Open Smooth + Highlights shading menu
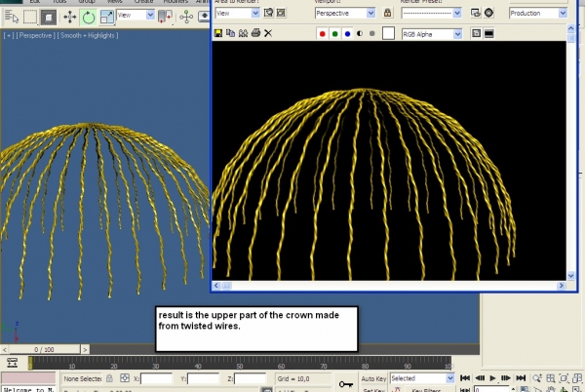This screenshot has height=392, width=585. point(88,35)
